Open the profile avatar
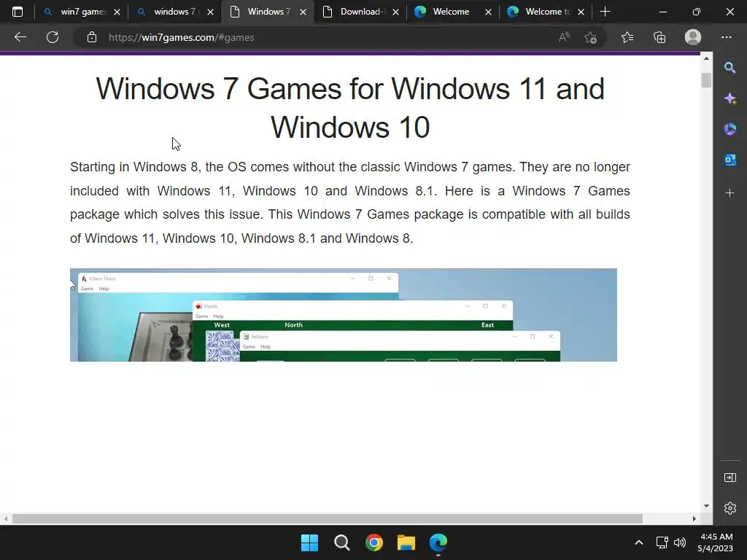747x560 pixels. (x=693, y=37)
